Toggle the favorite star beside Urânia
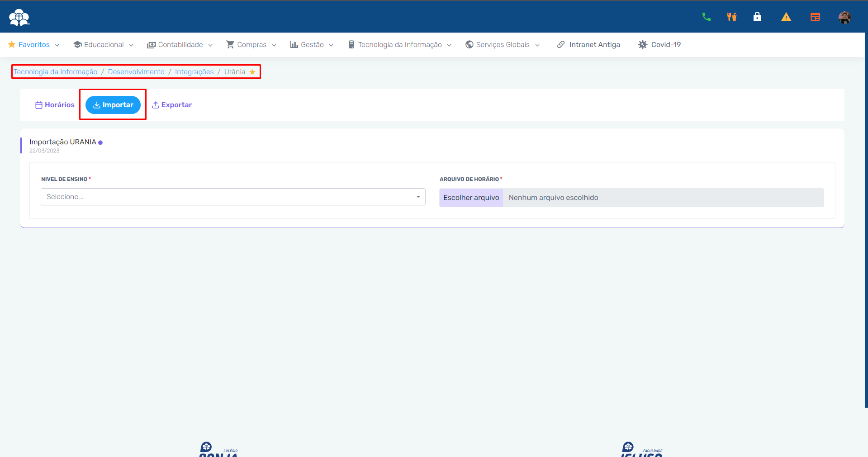Viewport: 868px width, 457px height. (252, 72)
